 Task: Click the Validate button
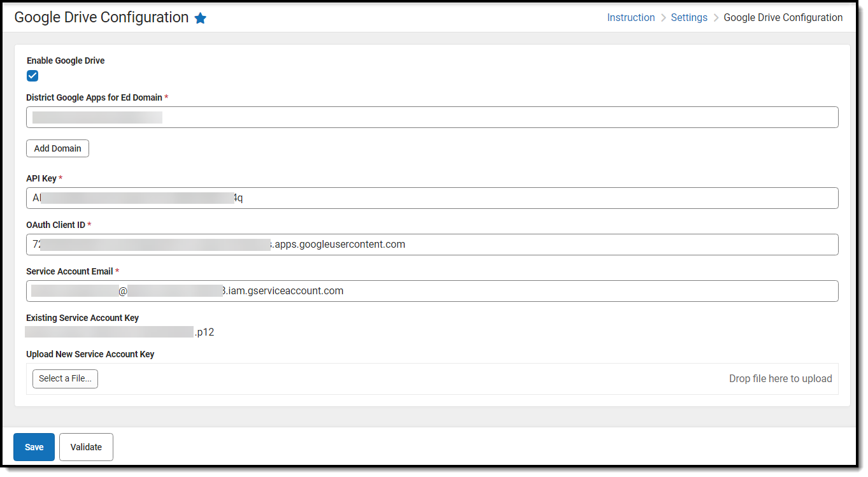pyautogui.click(x=86, y=447)
